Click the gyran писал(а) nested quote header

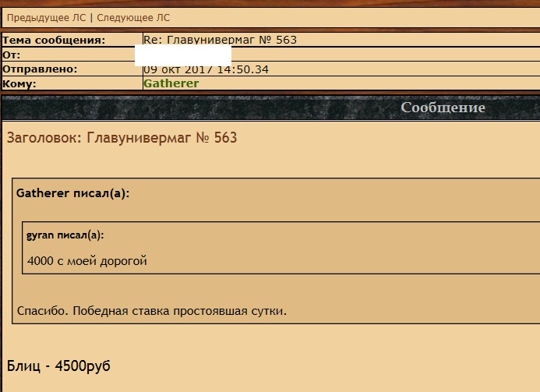(65, 235)
